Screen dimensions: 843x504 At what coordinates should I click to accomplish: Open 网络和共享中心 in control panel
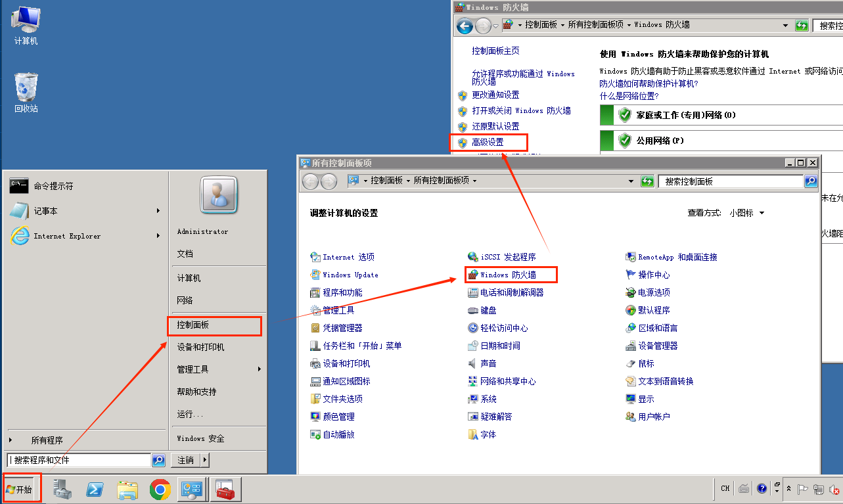click(507, 381)
